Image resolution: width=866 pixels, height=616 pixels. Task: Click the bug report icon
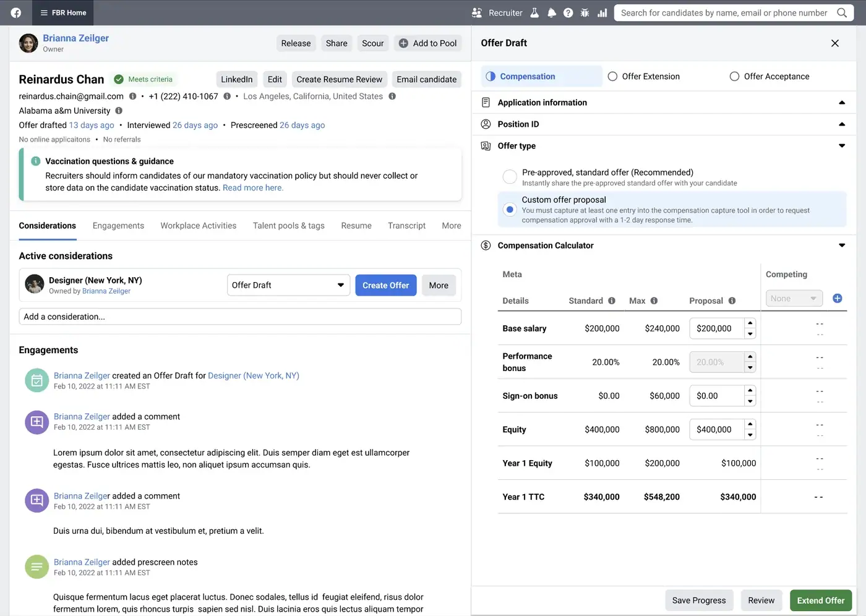pos(585,12)
